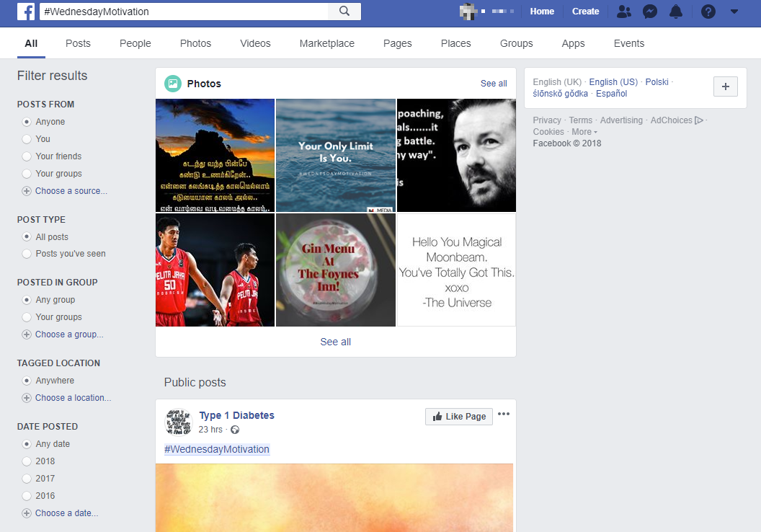Switch to the Groups tab
This screenshot has height=532, width=761.
tap(516, 43)
